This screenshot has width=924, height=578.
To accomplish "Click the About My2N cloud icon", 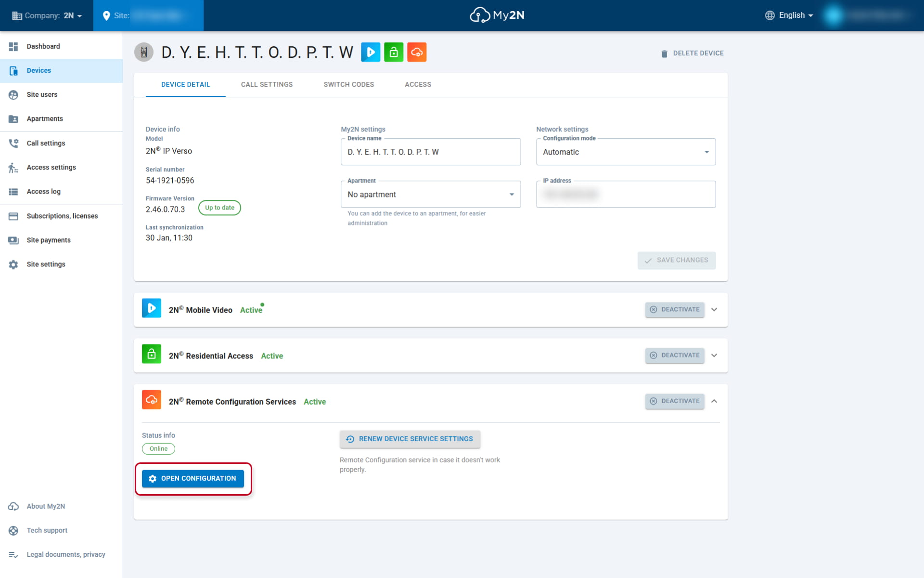I will point(13,506).
